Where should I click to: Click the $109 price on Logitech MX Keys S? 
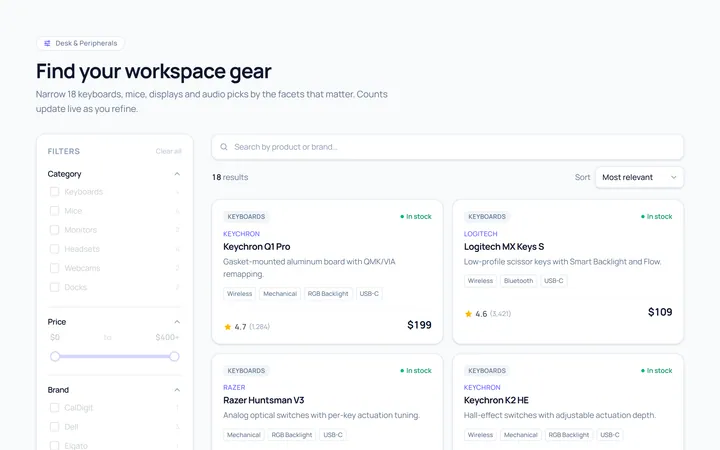pos(660,312)
